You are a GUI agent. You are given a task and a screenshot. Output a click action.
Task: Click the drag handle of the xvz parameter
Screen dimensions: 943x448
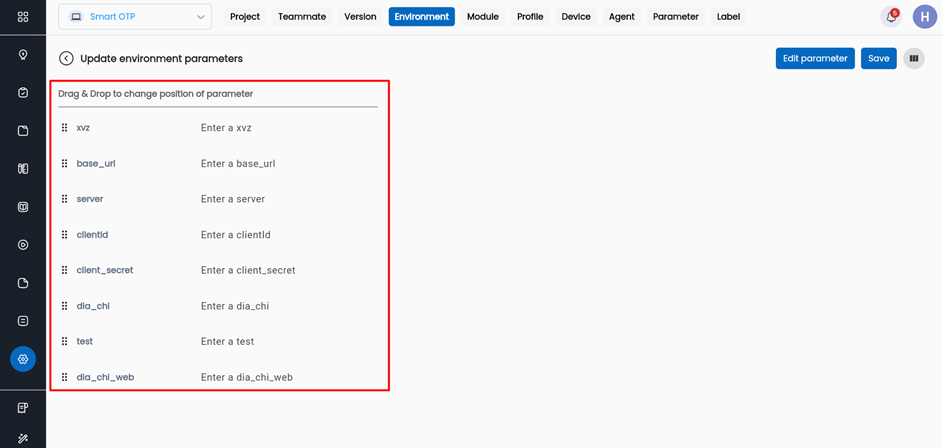(65, 128)
